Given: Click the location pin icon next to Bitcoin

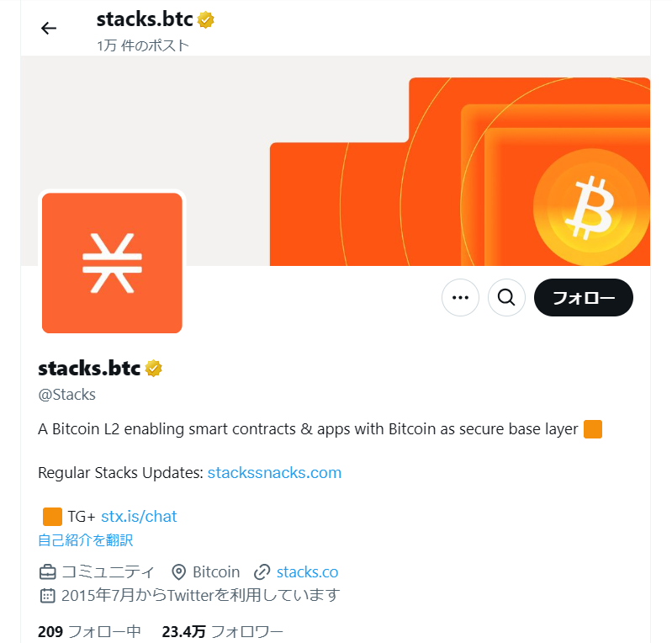Looking at the screenshot, I should pyautogui.click(x=178, y=572).
